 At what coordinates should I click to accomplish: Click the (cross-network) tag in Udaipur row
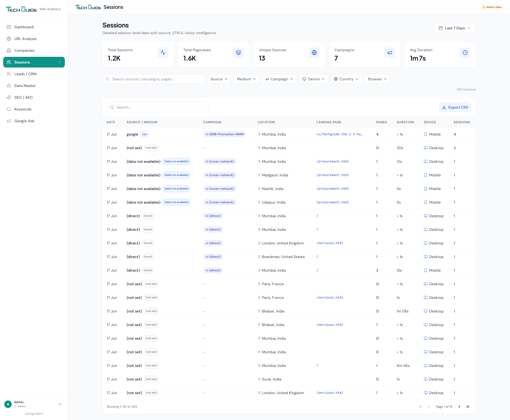[x=220, y=202]
